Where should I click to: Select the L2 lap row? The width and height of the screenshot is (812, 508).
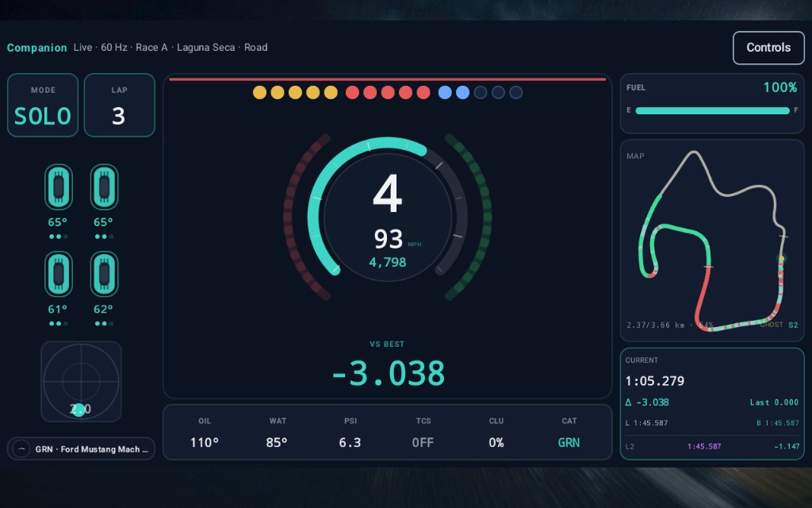712,446
